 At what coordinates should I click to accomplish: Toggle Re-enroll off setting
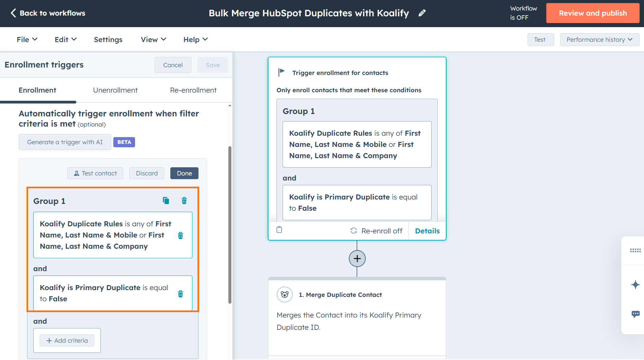point(376,230)
